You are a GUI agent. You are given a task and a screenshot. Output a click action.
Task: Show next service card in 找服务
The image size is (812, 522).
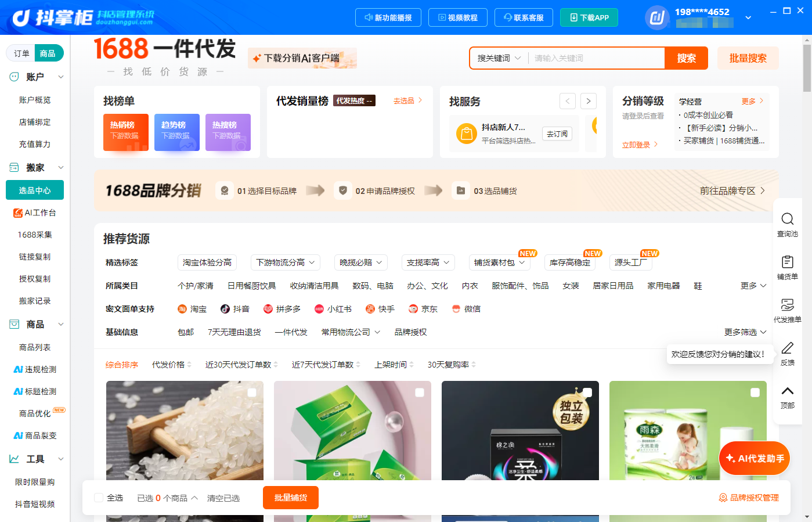[x=589, y=101]
